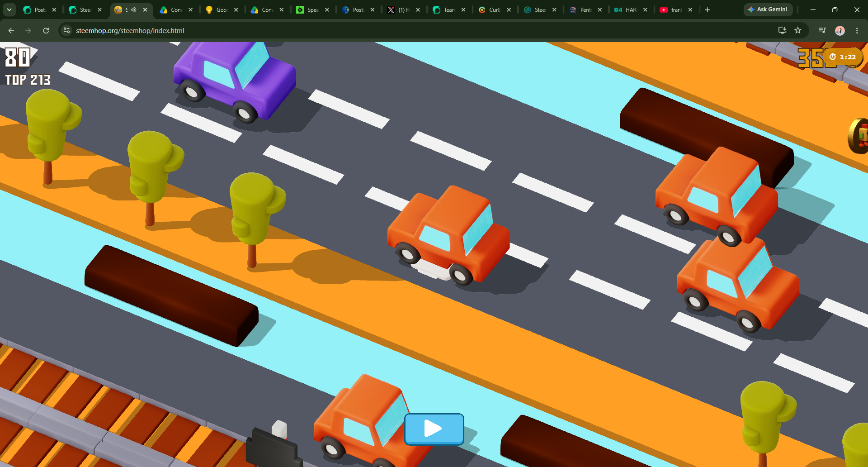Minimize the Chrome window
Screen dimensions: 868x467
[813, 10]
